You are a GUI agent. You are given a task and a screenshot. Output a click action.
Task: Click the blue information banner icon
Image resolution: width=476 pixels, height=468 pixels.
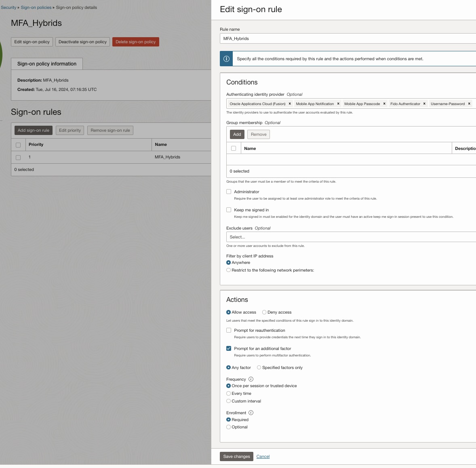pyautogui.click(x=226, y=59)
